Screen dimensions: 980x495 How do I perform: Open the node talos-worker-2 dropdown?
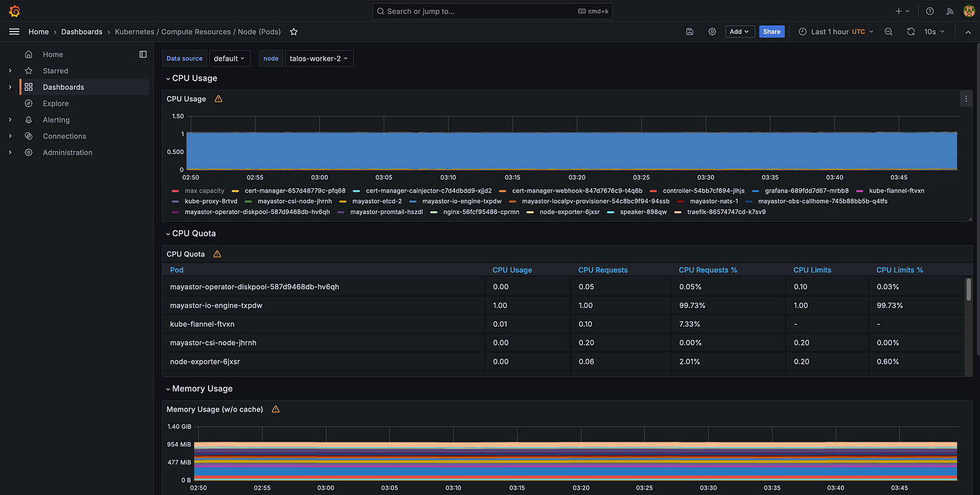click(318, 59)
